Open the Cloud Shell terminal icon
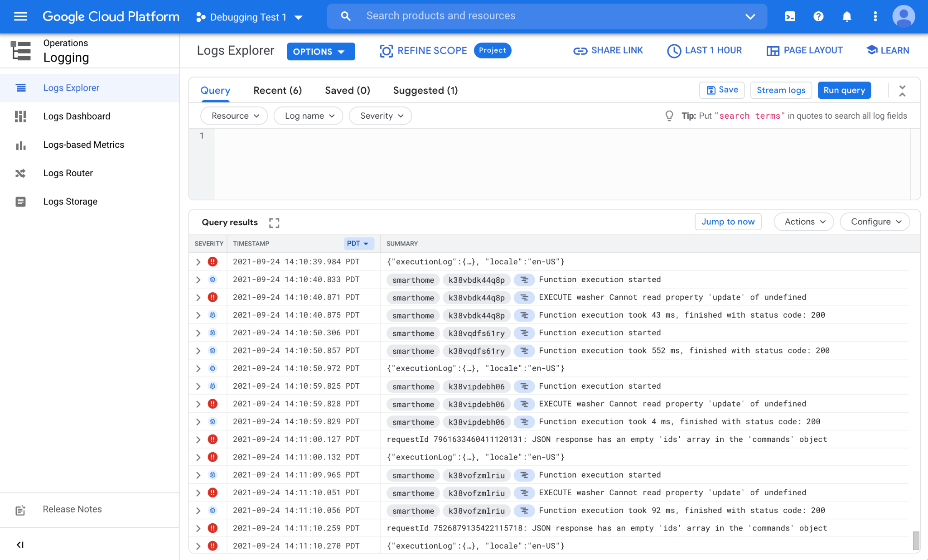Viewport: 928px width, 560px height. [790, 17]
